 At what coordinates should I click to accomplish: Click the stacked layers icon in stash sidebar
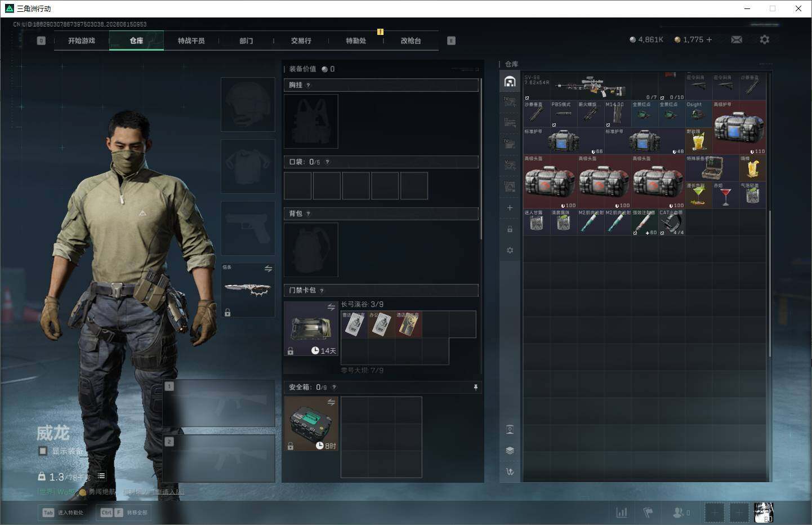pos(510,451)
